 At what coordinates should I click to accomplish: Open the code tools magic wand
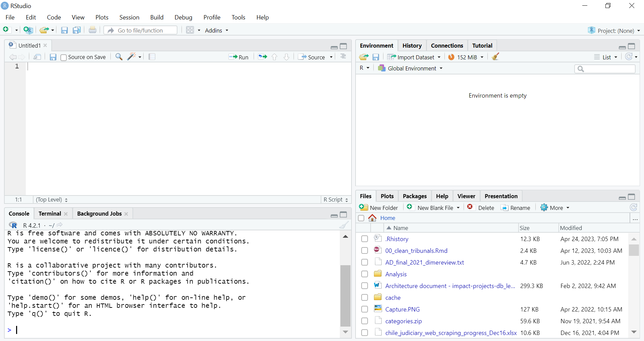(131, 57)
